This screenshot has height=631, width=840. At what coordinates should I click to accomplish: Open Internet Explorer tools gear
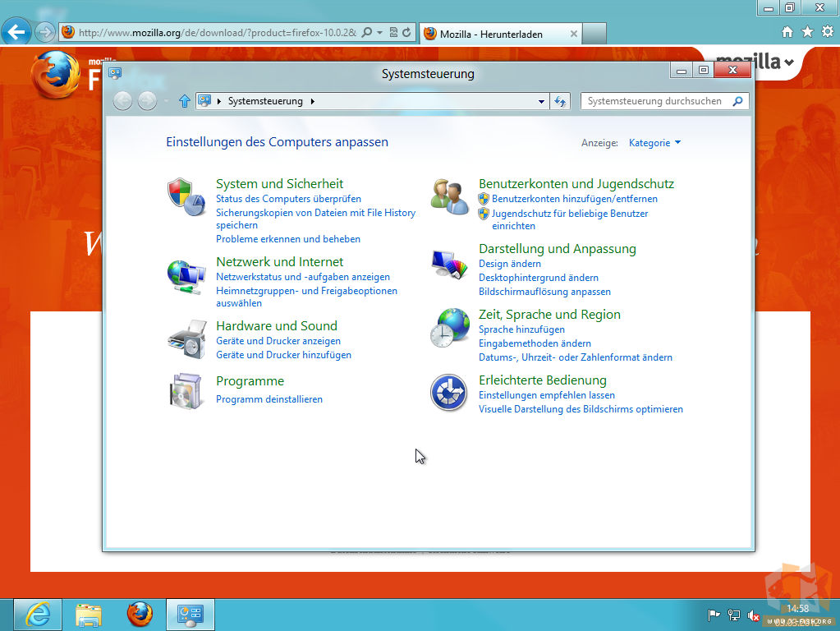[x=828, y=32]
